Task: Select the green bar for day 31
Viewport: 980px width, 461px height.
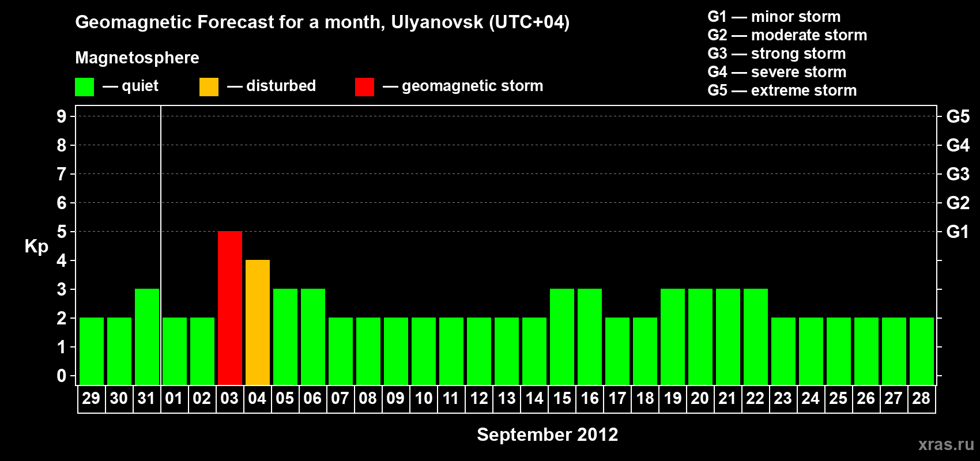Action: coord(147,337)
